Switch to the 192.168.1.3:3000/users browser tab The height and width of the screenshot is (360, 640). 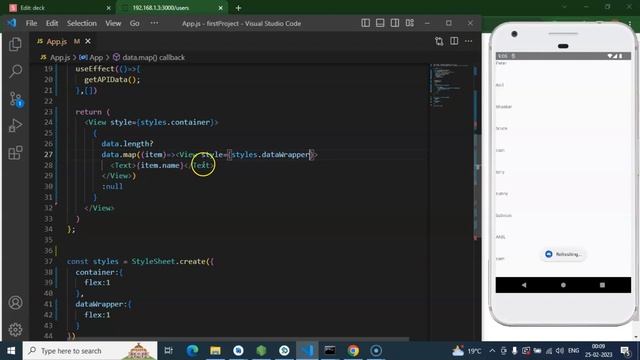tap(171, 8)
